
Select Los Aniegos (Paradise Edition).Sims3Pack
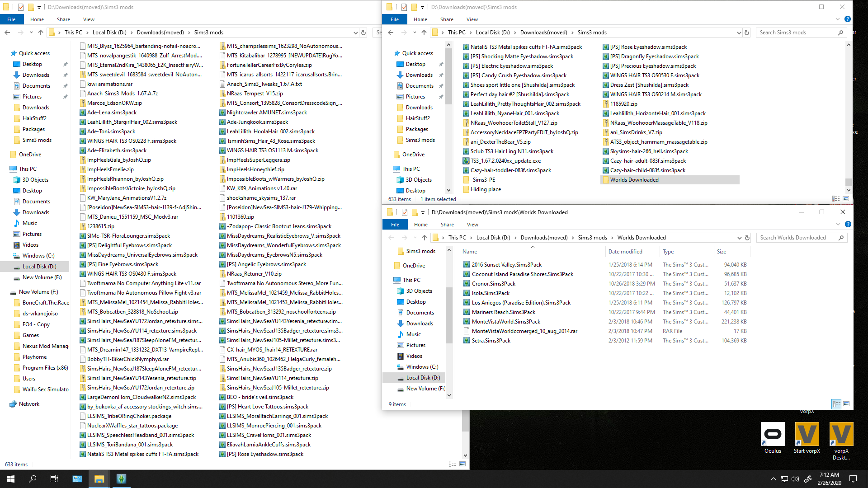(x=521, y=303)
